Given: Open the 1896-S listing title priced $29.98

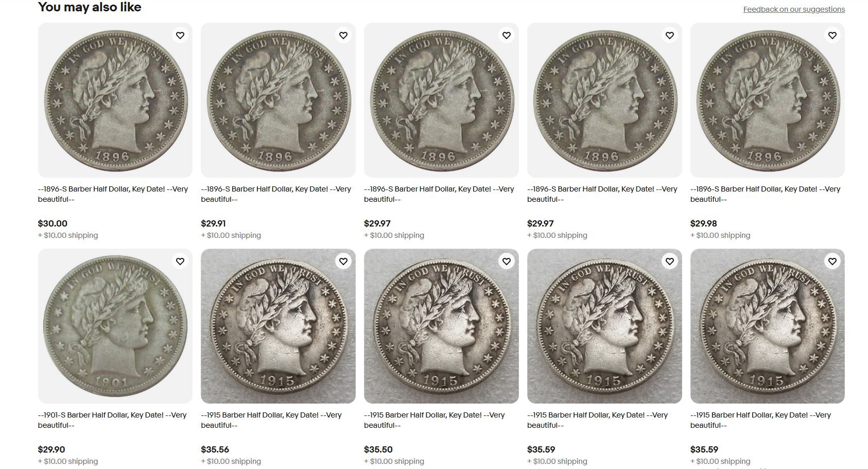Looking at the screenshot, I should point(765,194).
